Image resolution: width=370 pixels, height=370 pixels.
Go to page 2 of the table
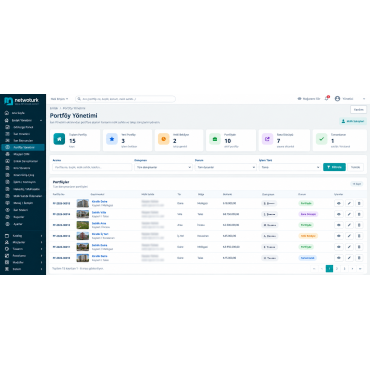coord(337,269)
